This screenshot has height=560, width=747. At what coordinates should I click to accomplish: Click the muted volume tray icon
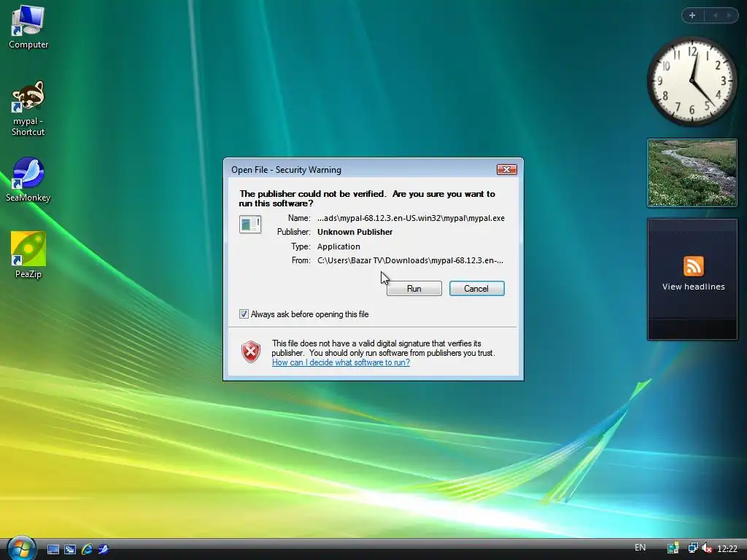pyautogui.click(x=707, y=548)
